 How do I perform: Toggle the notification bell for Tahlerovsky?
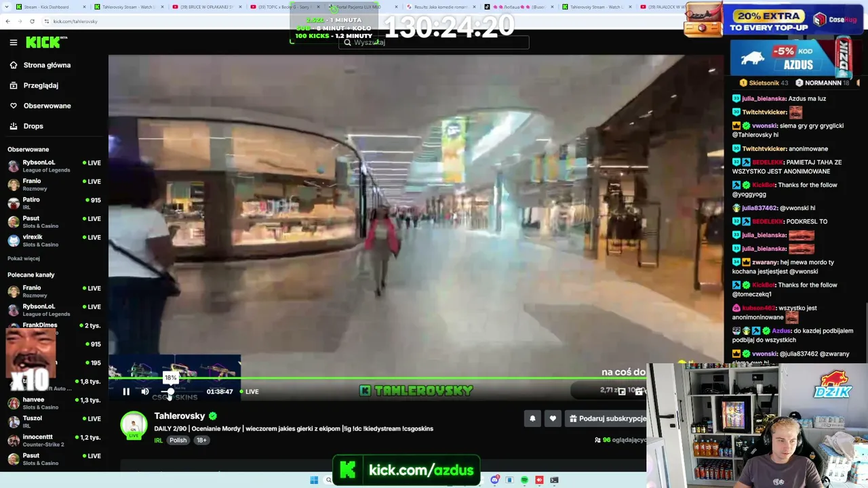532,419
